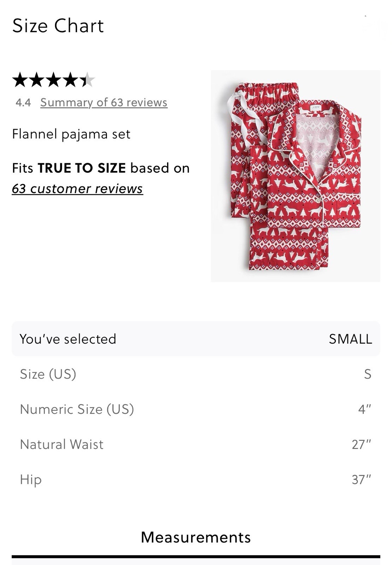This screenshot has width=392, height=565.
Task: Click the TRUE TO SIZE fit text
Action: (82, 168)
